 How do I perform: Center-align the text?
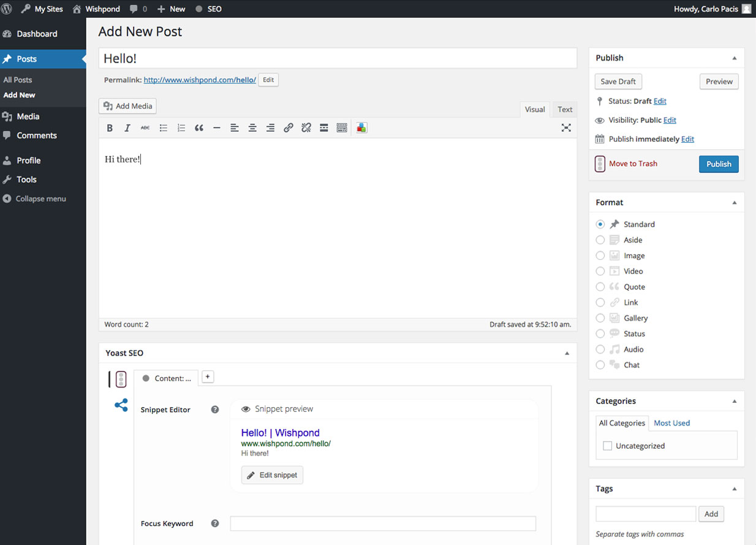click(x=252, y=128)
